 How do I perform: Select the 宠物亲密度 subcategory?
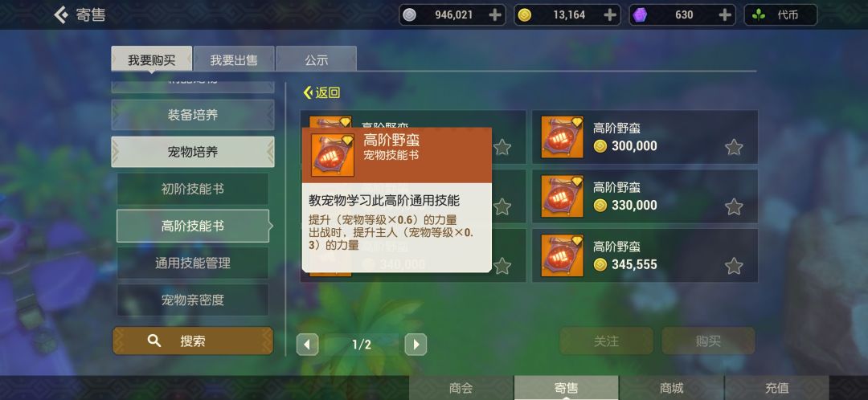[193, 300]
